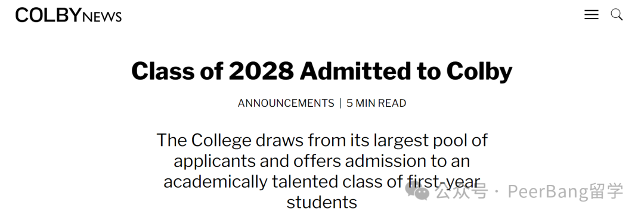Click the WeChat logo watermark
This screenshot has height=217, width=644.
pyautogui.click(x=417, y=191)
